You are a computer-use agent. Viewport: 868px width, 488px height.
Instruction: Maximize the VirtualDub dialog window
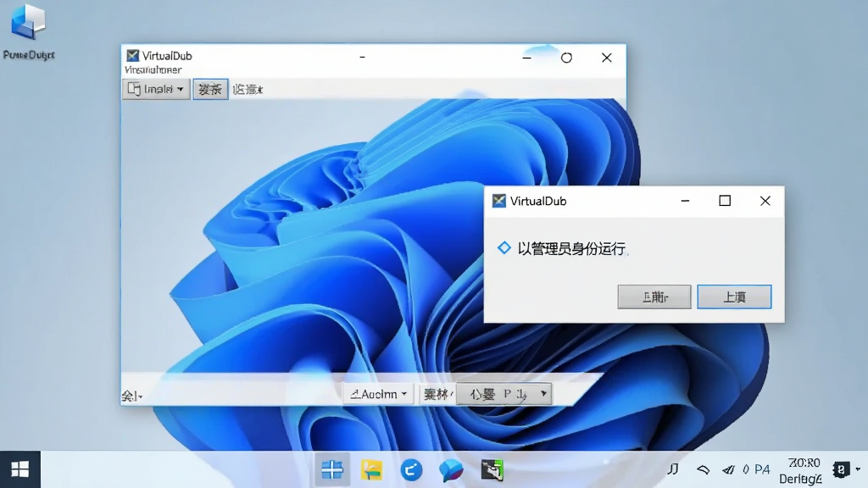pos(725,201)
